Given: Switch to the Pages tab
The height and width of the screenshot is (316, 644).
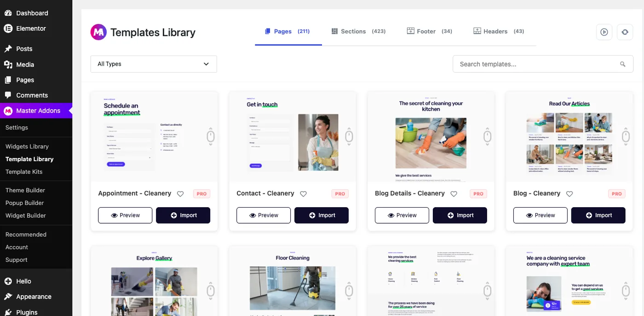Looking at the screenshot, I should coord(288,31).
